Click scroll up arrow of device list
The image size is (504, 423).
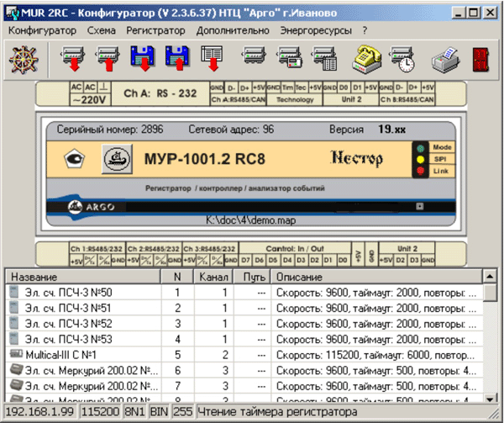coord(490,277)
